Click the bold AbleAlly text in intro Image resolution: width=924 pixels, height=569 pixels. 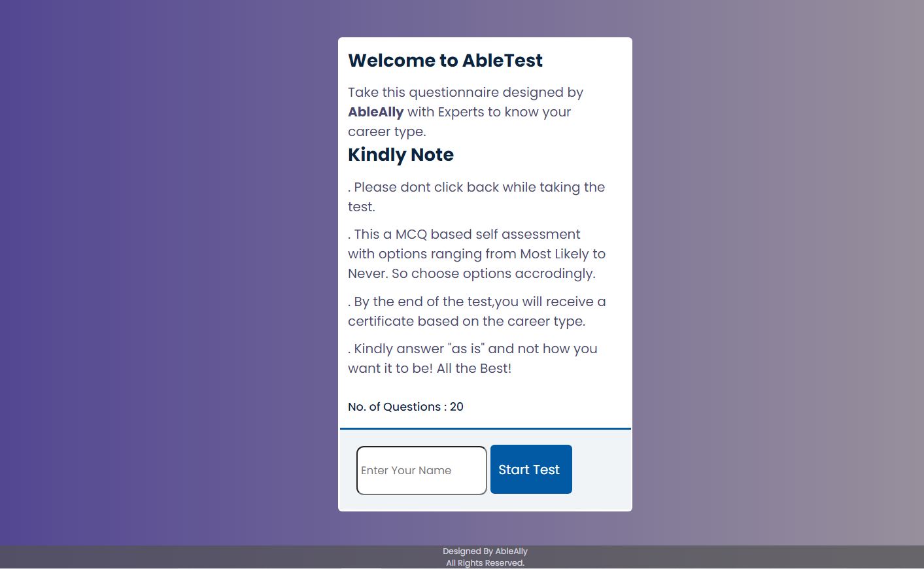point(375,112)
